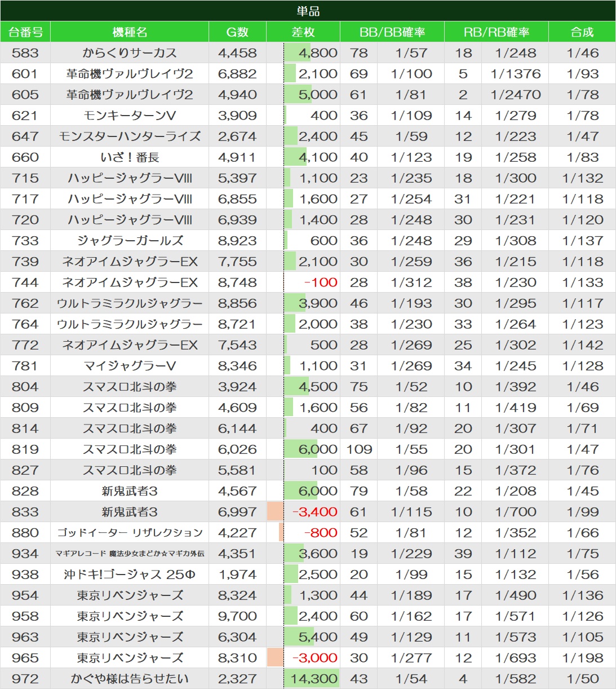Click ウルトラミラクルジャグラー in row 764
Viewport: 616px width, 689px height.
pos(130,324)
